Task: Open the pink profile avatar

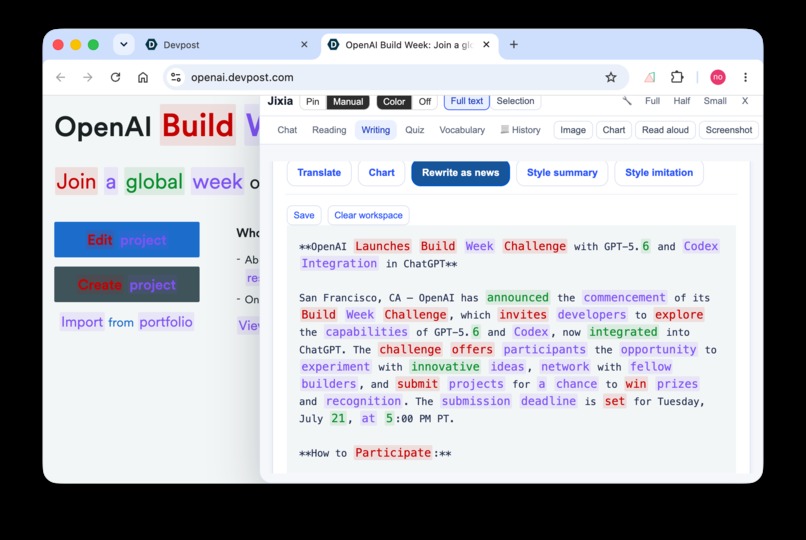Action: pos(718,77)
